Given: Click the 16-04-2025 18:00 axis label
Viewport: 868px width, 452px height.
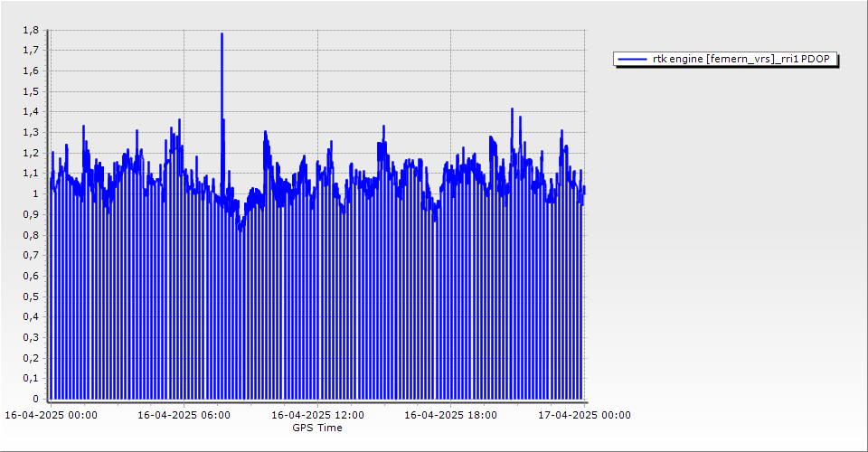Looking at the screenshot, I should [x=450, y=416].
